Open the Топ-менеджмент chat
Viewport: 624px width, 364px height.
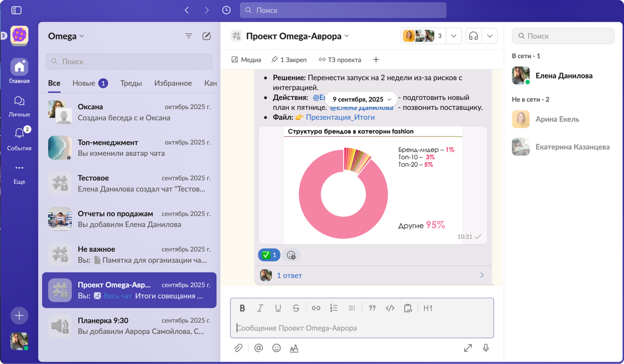click(129, 147)
